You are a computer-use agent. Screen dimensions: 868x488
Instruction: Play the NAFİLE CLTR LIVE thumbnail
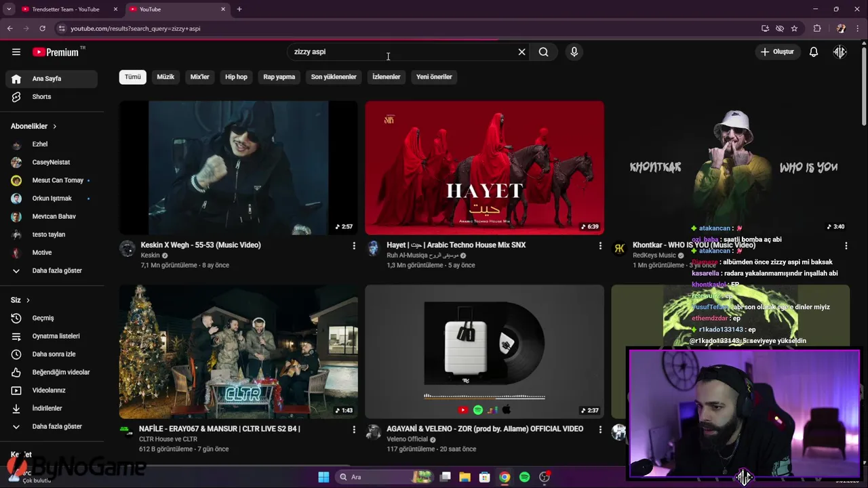[238, 351]
